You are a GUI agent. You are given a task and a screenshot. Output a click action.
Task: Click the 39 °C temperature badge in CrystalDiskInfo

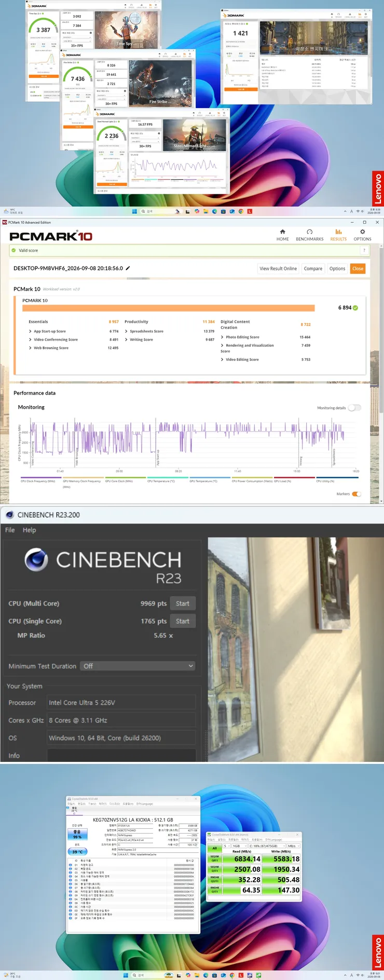coord(77,852)
